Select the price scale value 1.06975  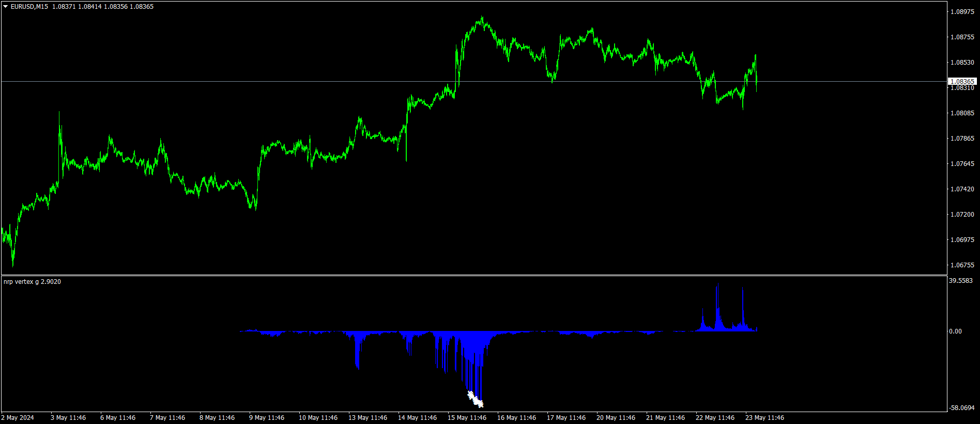962,240
